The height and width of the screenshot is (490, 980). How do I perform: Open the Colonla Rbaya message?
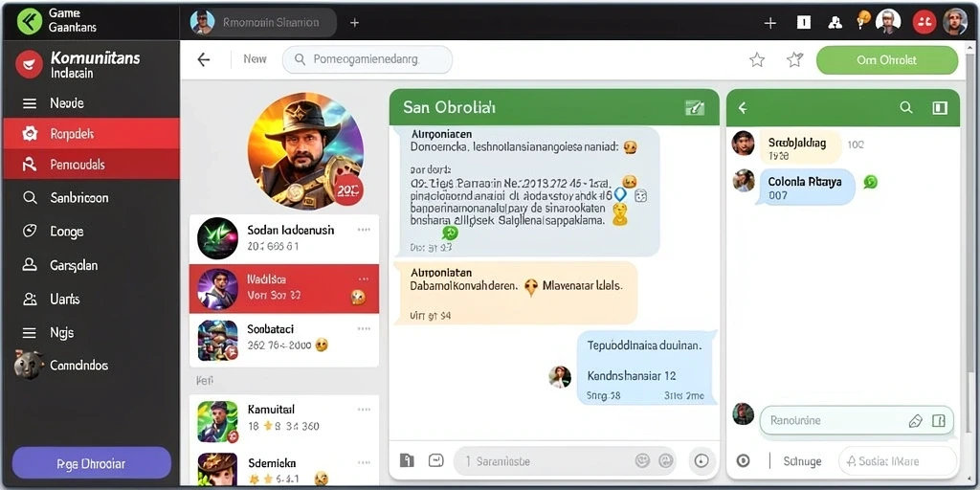[x=805, y=188]
